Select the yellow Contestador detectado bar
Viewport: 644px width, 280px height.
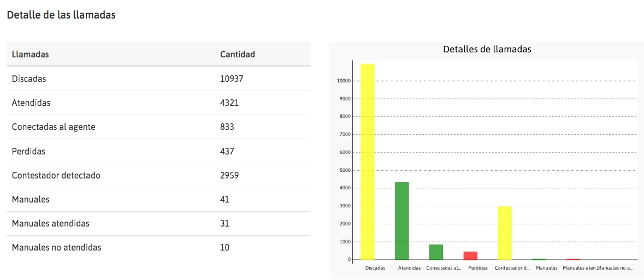[505, 233]
